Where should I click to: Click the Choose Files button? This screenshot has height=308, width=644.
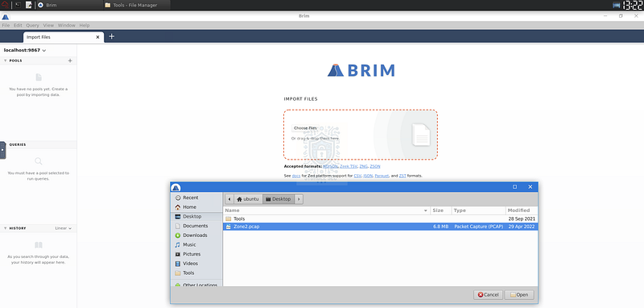tap(305, 128)
